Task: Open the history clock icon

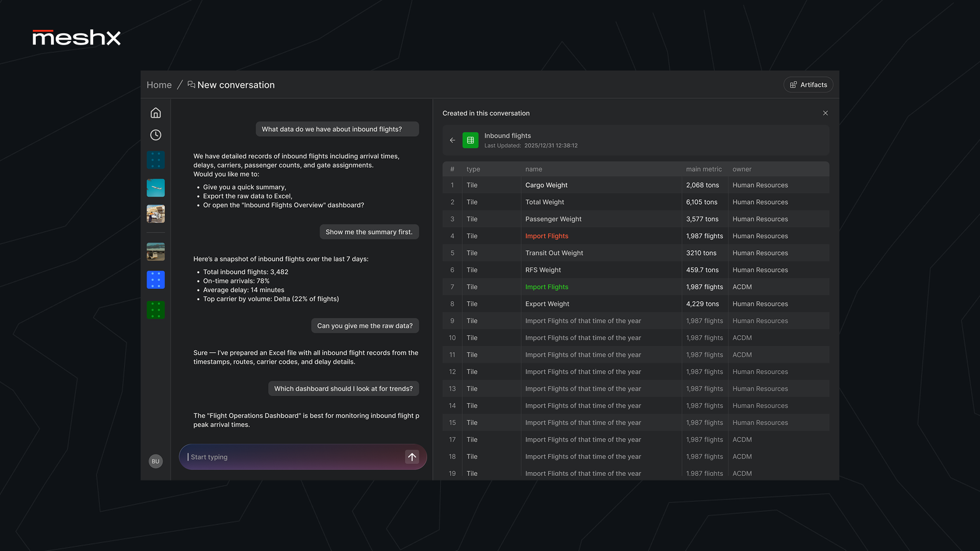Action: (x=155, y=135)
